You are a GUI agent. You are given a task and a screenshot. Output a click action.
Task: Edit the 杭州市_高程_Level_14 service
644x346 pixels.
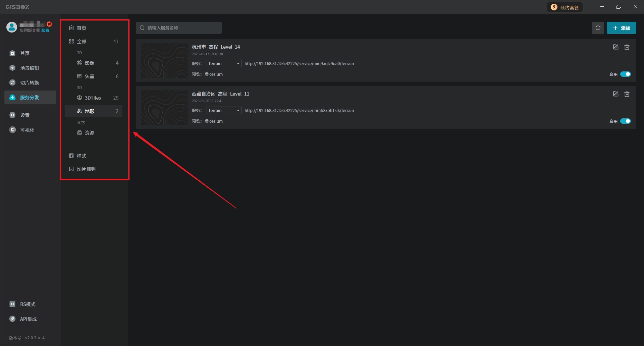click(615, 47)
